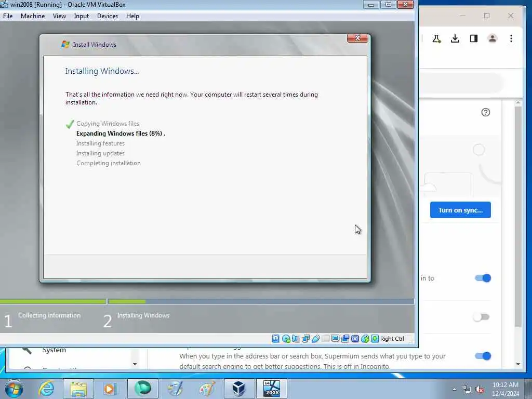
Task: Click the audio indicator icon in VirtualBox status bar
Action: click(x=296, y=339)
